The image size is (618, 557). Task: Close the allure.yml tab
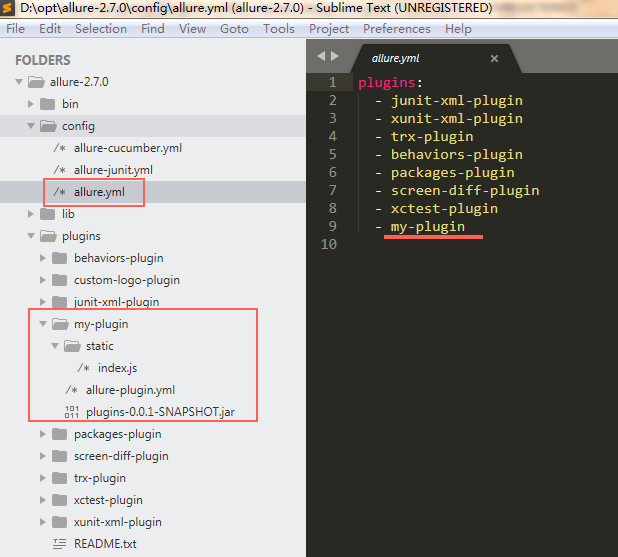tap(494, 59)
